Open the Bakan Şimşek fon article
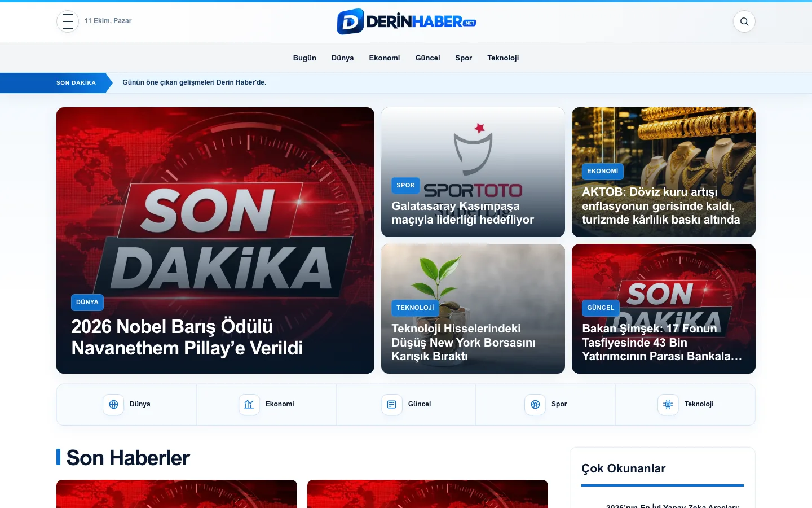Image resolution: width=812 pixels, height=508 pixels. pyautogui.click(x=662, y=342)
